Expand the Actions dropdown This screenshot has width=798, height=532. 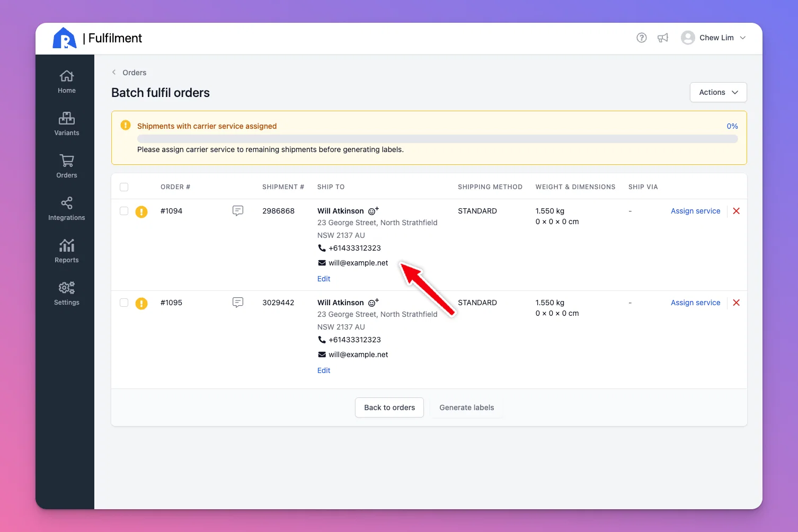pyautogui.click(x=718, y=92)
